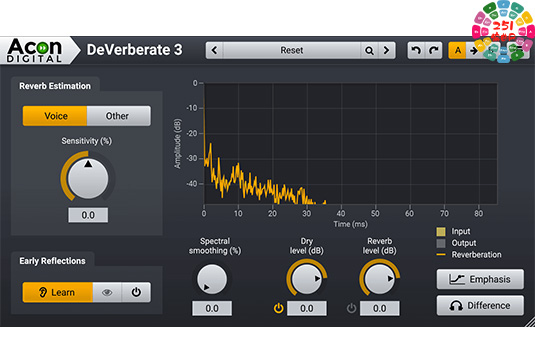This screenshot has width=535, height=363.
Task: Select Voice estimation mode
Action: click(55, 116)
